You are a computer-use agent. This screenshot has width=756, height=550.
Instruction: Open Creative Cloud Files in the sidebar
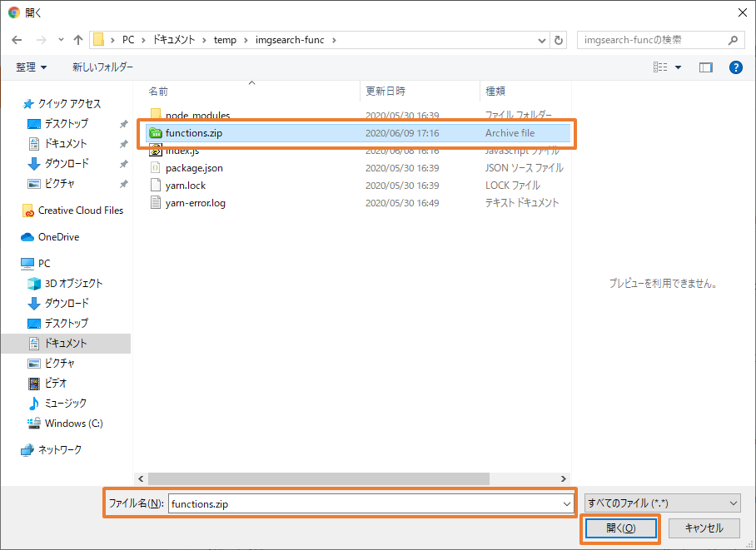click(x=81, y=211)
